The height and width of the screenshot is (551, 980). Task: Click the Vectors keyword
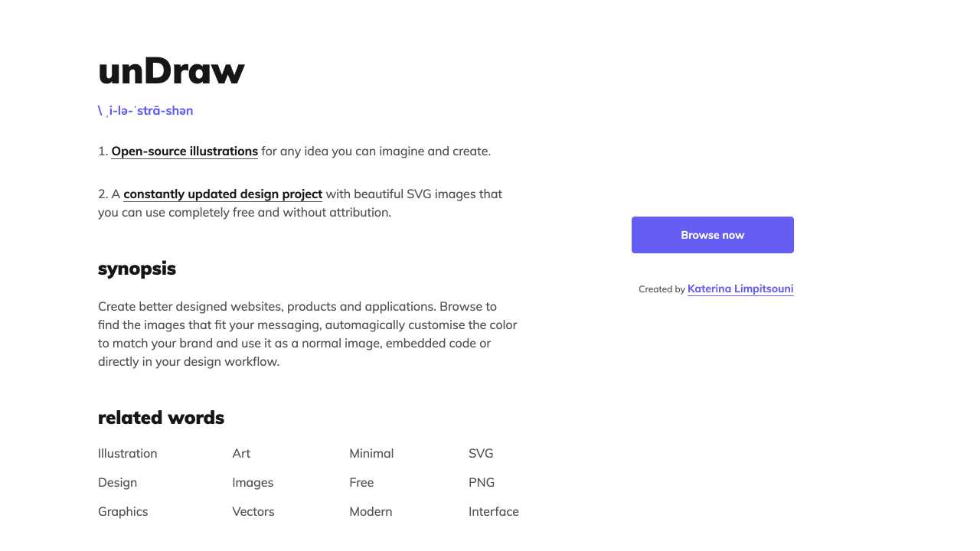click(253, 511)
